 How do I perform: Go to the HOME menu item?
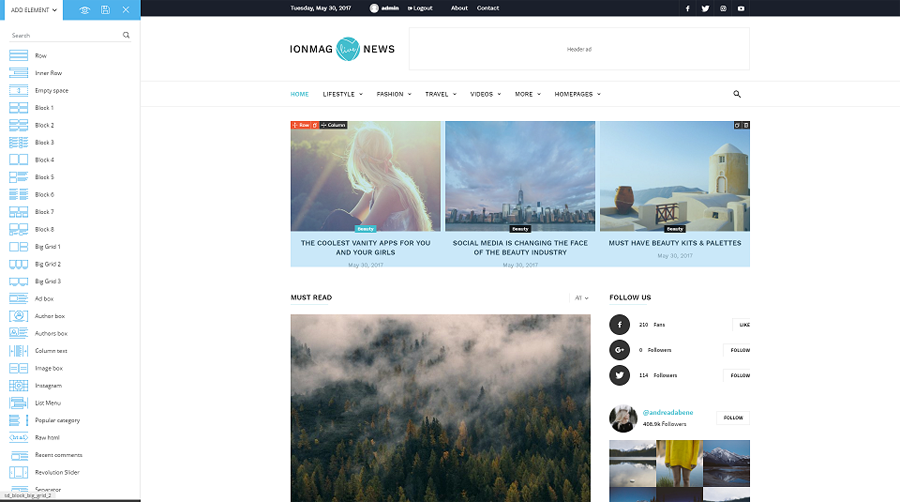tap(299, 94)
